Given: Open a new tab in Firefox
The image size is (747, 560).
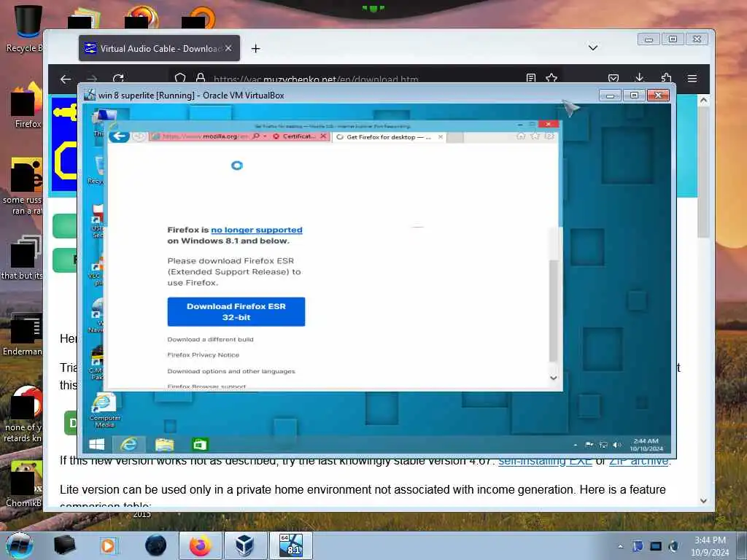Looking at the screenshot, I should (x=256, y=49).
